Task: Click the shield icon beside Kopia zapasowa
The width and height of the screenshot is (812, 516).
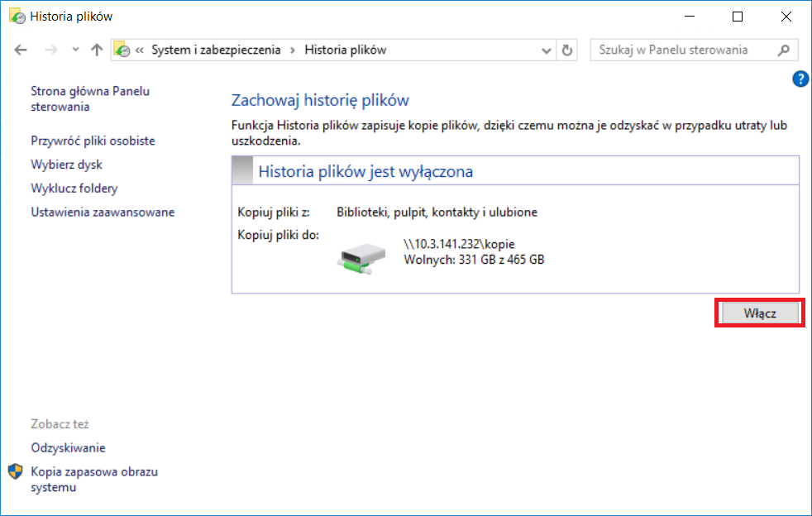Action: [15, 471]
